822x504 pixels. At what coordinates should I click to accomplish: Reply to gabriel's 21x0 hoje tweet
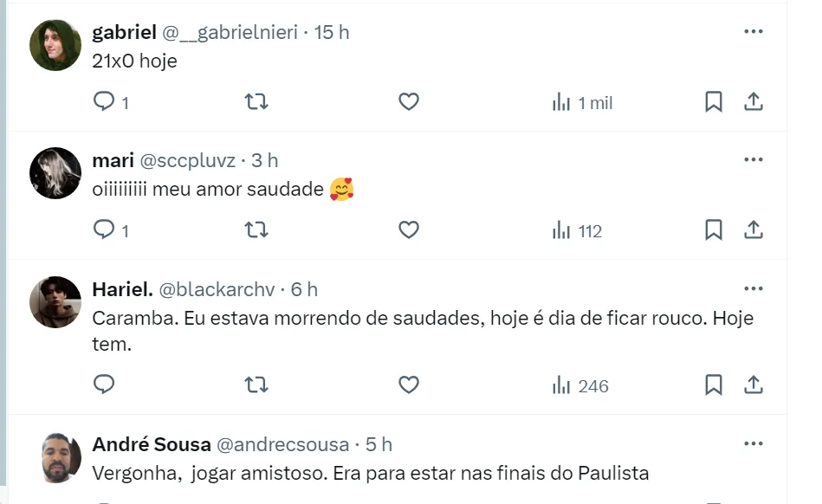(x=104, y=102)
